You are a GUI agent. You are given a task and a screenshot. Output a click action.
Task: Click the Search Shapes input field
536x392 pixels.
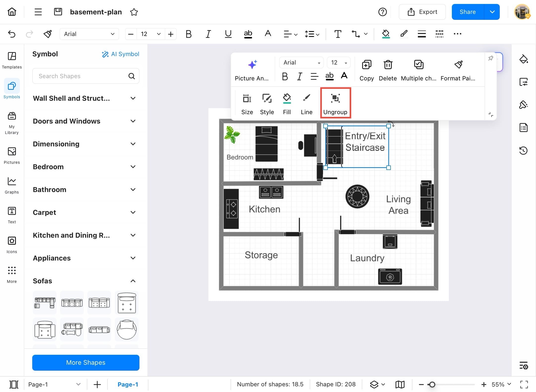click(82, 76)
